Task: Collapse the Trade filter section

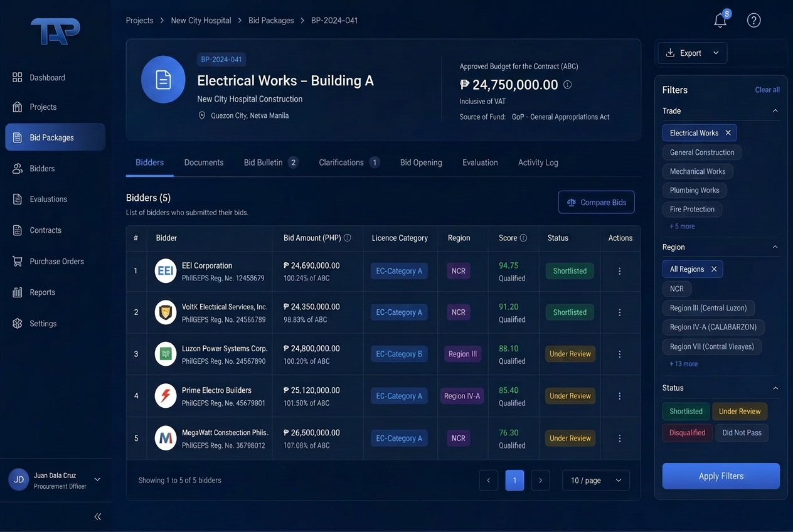Action: pos(775,111)
